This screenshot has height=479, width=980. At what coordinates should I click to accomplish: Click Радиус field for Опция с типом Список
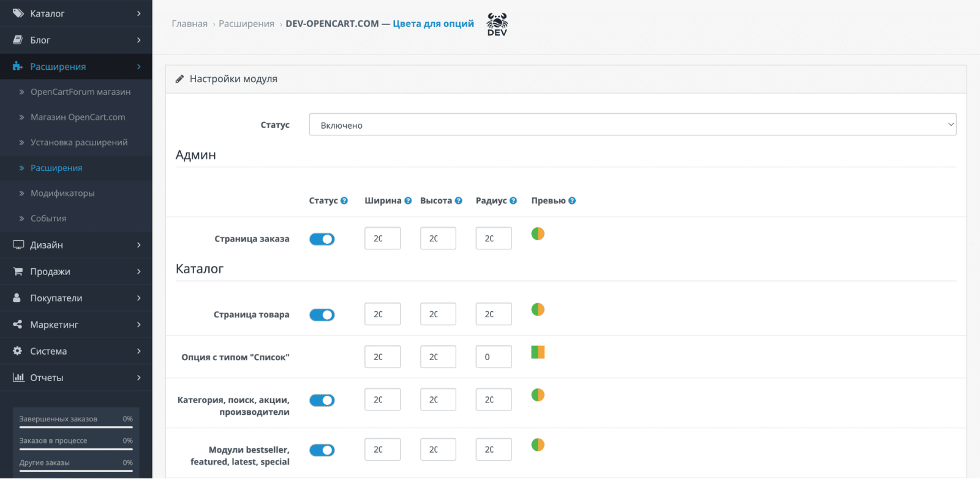click(x=494, y=356)
